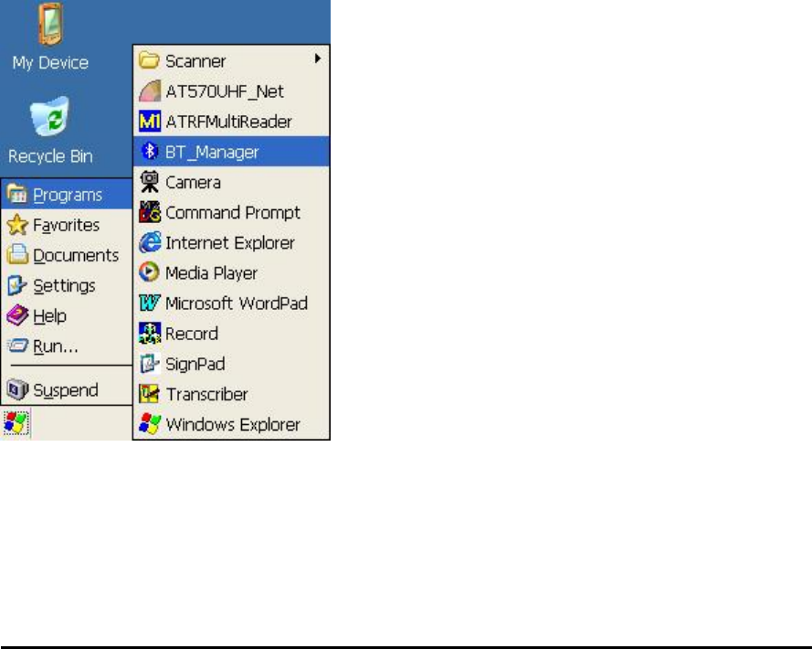812x649 pixels.
Task: Click the Media Player icon
Action: tap(149, 272)
